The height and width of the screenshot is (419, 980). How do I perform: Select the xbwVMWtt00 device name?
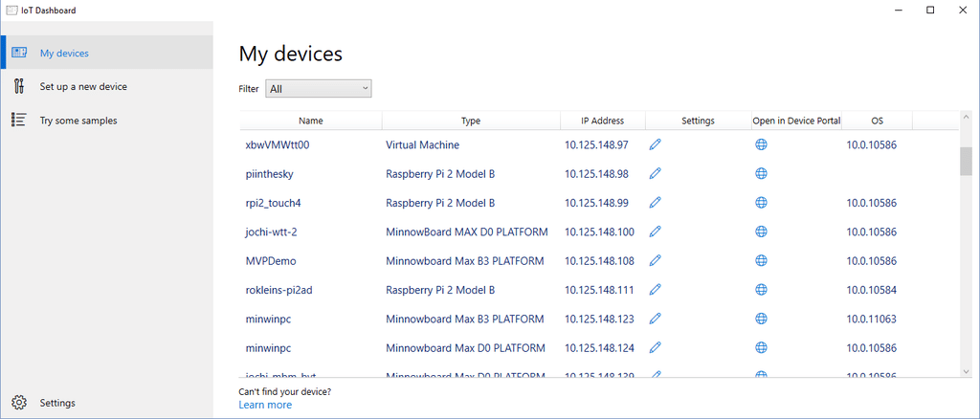pyautogui.click(x=278, y=144)
